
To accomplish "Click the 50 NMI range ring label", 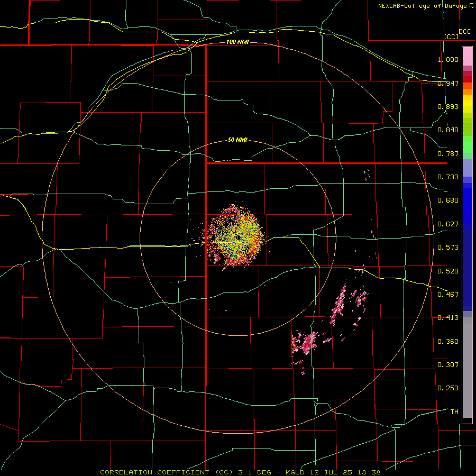I will point(237,140).
